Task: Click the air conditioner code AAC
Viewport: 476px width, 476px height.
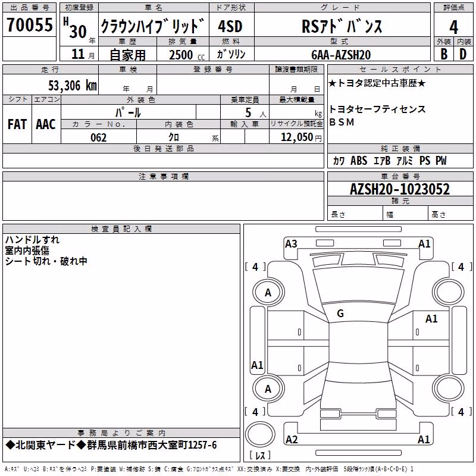Action: (46, 124)
